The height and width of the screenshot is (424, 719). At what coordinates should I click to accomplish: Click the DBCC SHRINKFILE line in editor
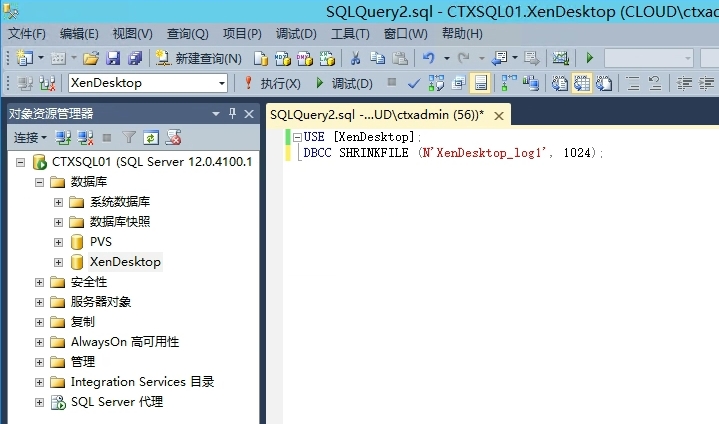[450, 153]
